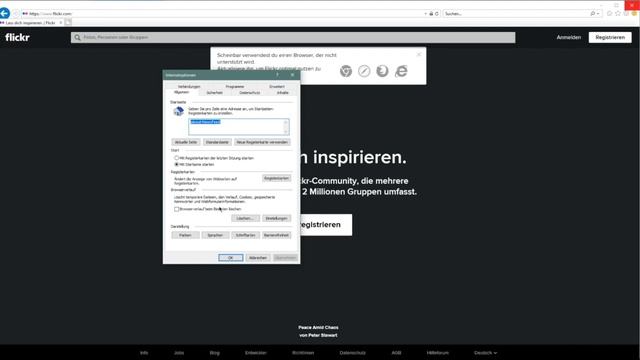Screen dimensions: 640x360
Task: Open the Info footer link
Action: tap(144, 353)
